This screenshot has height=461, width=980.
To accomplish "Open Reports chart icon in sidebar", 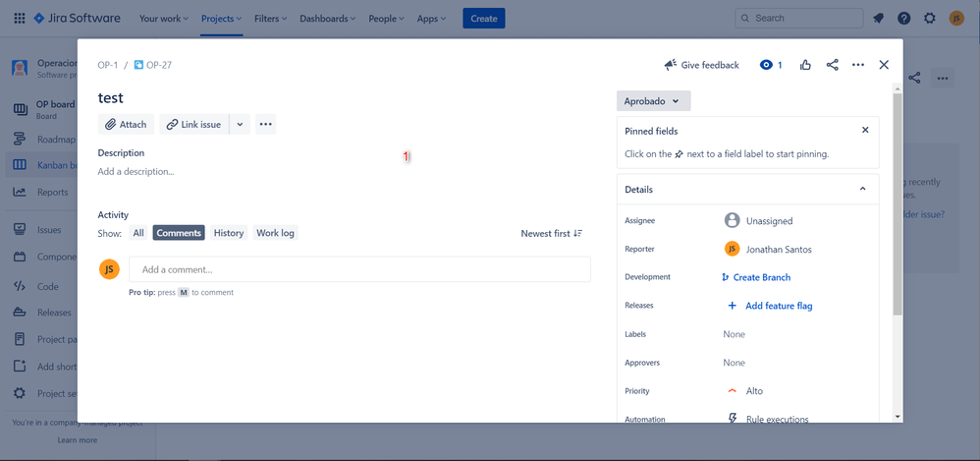I will pos(20,192).
